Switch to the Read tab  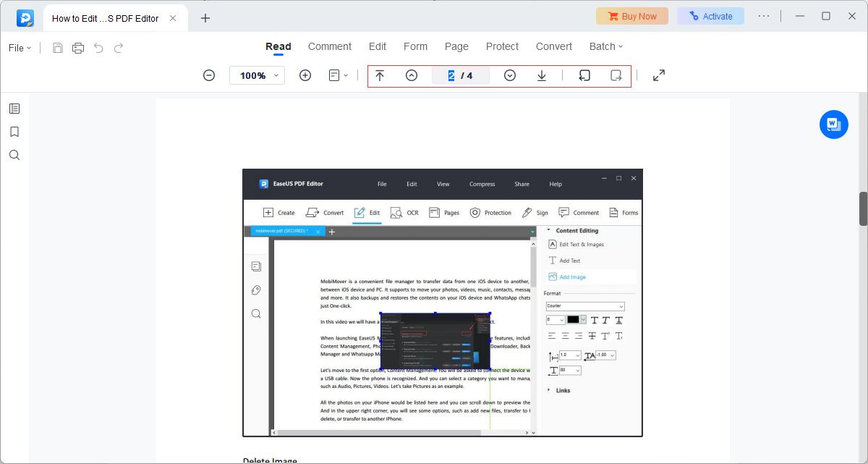coord(278,46)
